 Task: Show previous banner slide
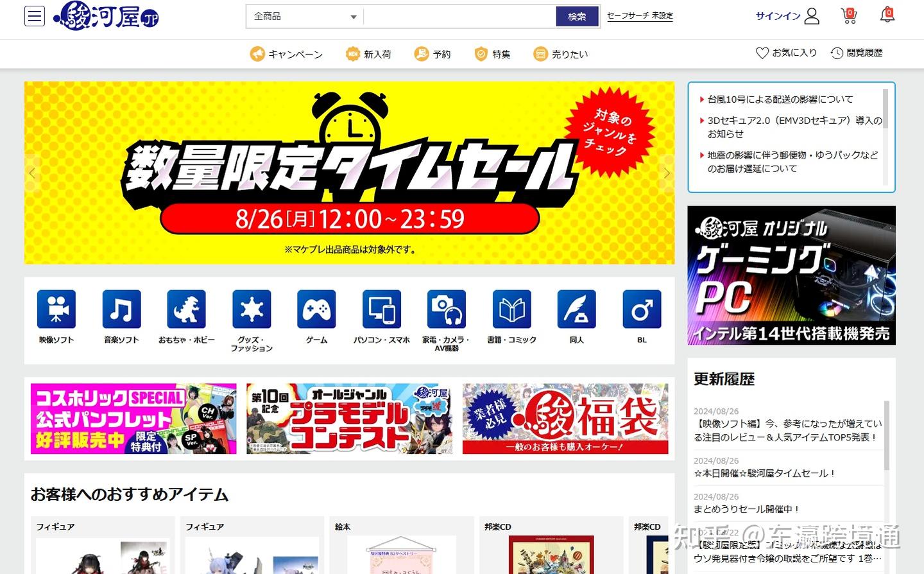tap(32, 173)
